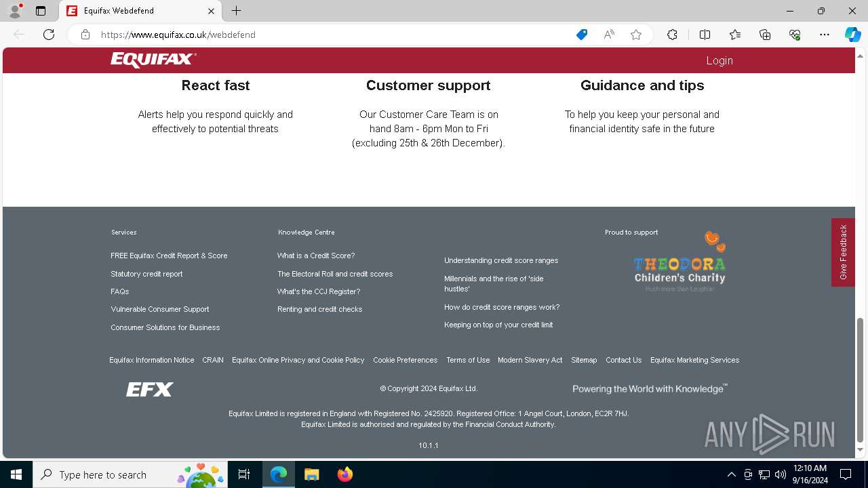Open the Browser essentials heart icon
This screenshot has width=868, height=488.
tap(795, 35)
